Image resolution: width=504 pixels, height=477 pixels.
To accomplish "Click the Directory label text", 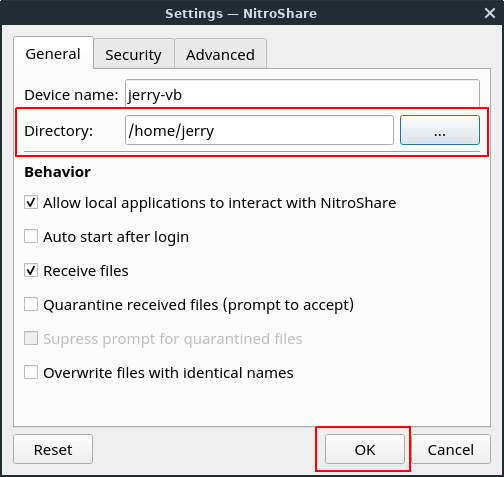I will tap(58, 131).
